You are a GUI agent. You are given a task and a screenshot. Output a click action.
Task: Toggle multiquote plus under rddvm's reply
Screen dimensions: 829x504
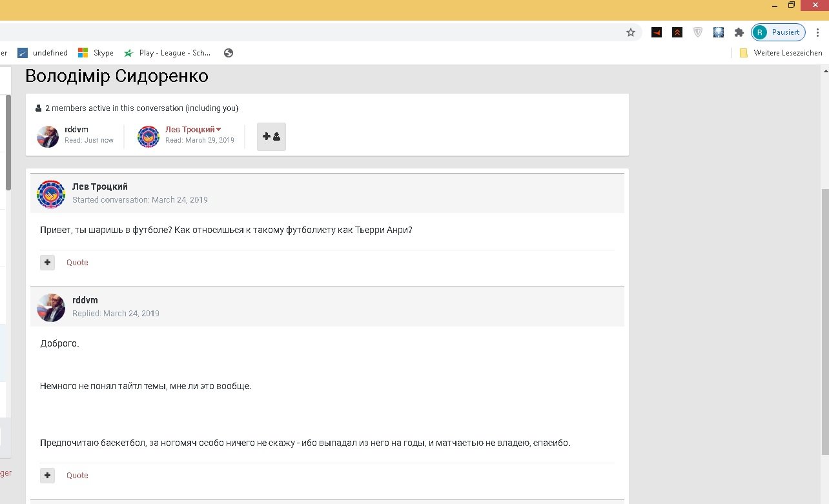pyautogui.click(x=48, y=476)
